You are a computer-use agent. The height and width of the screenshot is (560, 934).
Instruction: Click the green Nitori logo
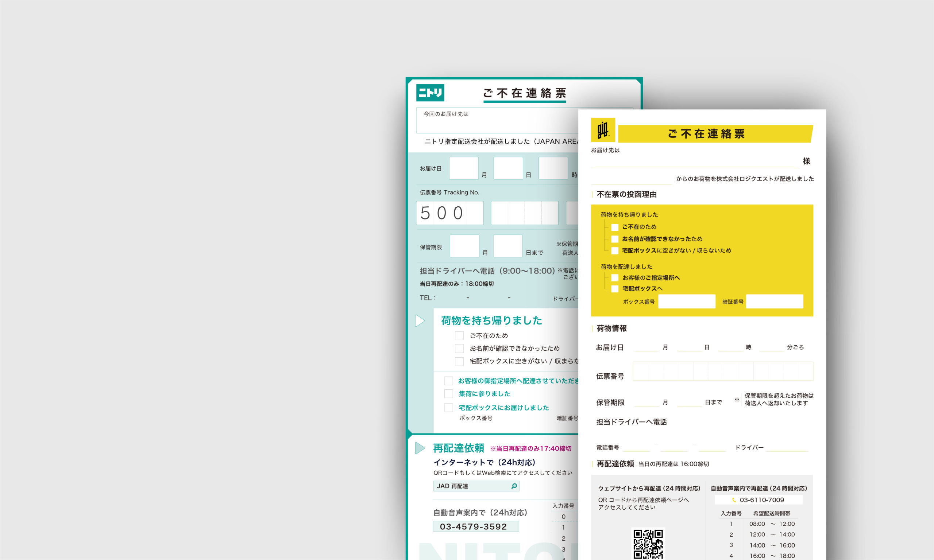point(430,93)
